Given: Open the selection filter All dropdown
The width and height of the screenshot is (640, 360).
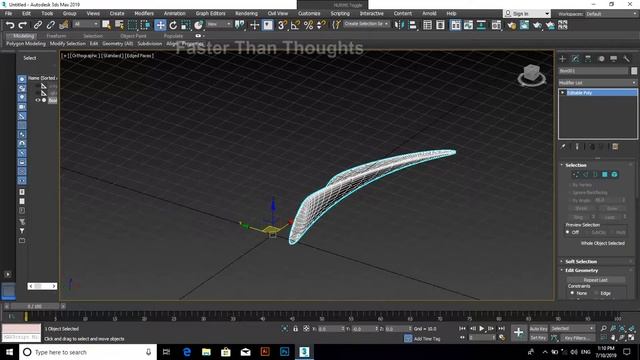Looking at the screenshot, I should coord(86,24).
